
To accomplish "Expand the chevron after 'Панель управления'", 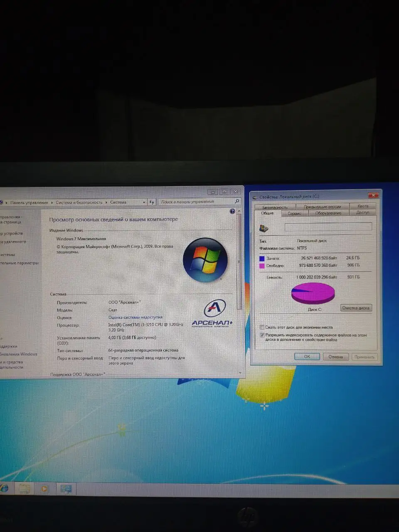I will [51, 202].
